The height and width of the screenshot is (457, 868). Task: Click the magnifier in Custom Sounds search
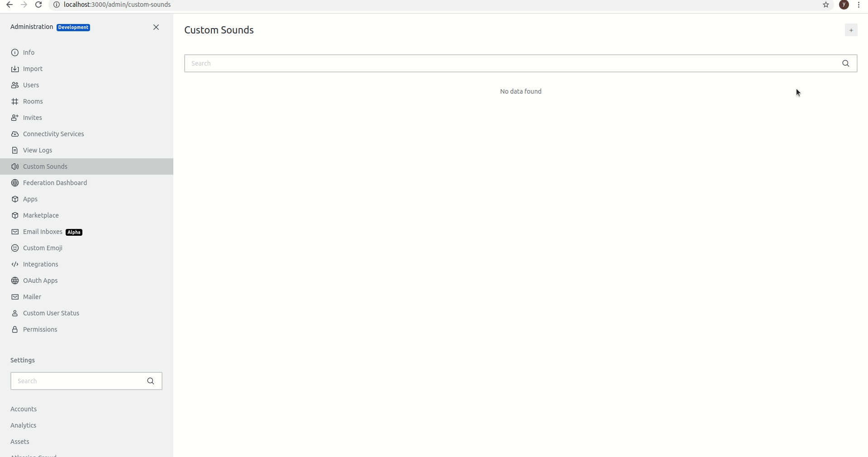pyautogui.click(x=846, y=63)
